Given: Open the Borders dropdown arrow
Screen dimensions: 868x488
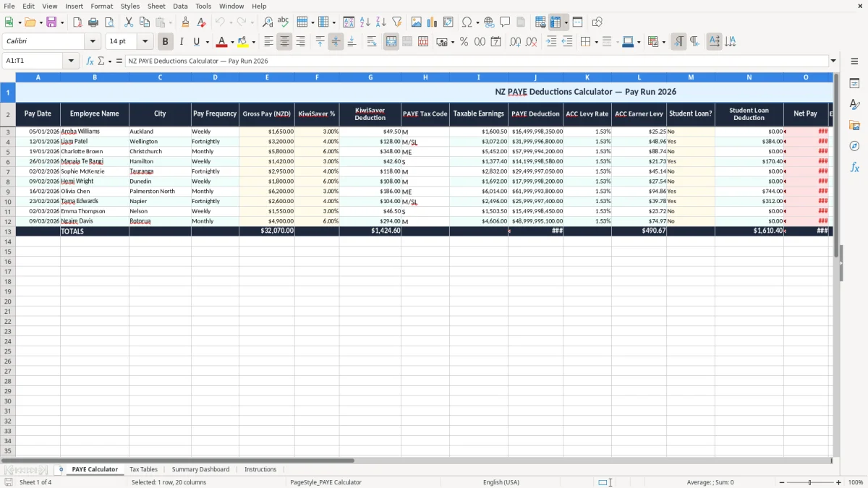Looking at the screenshot, I should click(x=595, y=42).
